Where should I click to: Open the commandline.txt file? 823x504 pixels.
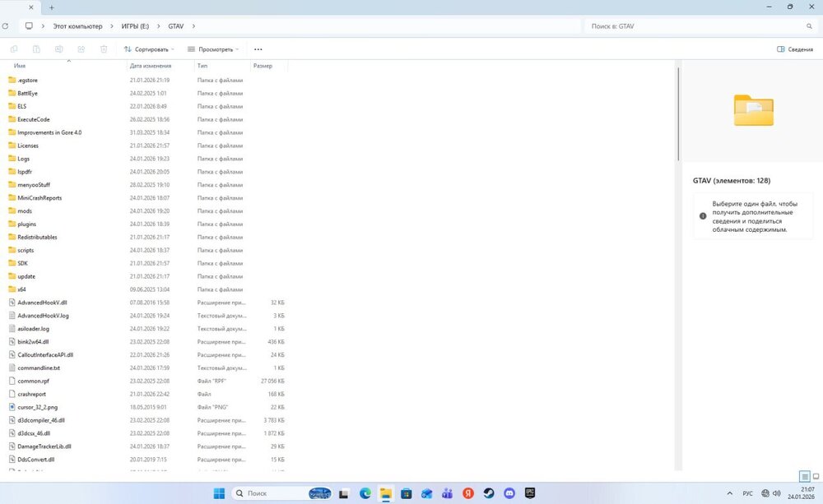click(x=38, y=368)
